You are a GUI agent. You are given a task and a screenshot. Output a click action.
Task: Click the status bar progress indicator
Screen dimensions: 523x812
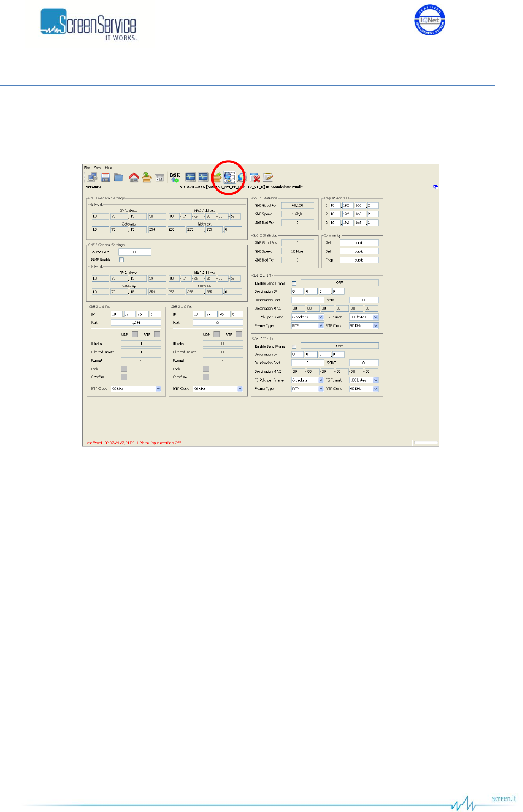point(426,443)
